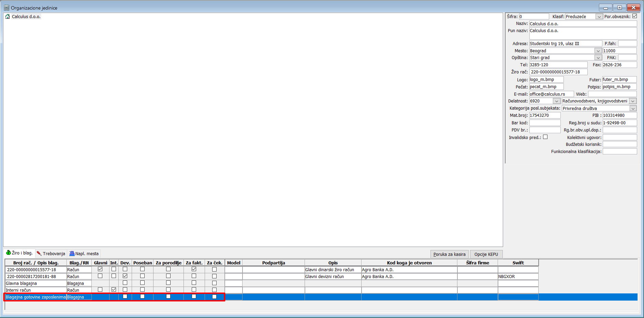Uncheck Za fakt. for account 220-00000000015577-18
This screenshot has height=318, width=644.
pyautogui.click(x=194, y=269)
